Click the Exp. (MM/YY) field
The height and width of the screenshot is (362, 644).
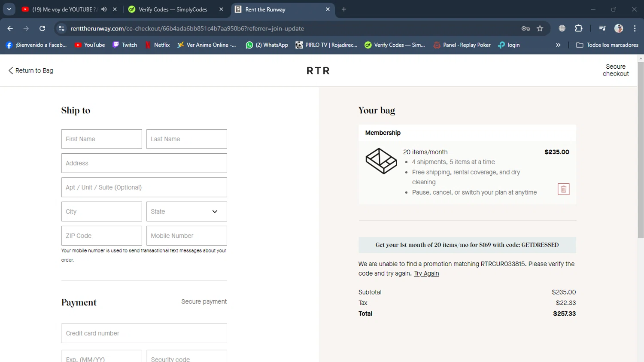coord(102,356)
